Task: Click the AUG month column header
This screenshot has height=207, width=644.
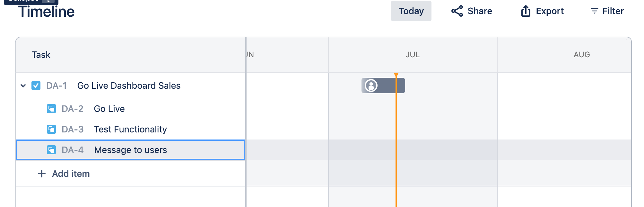Action: tap(582, 55)
